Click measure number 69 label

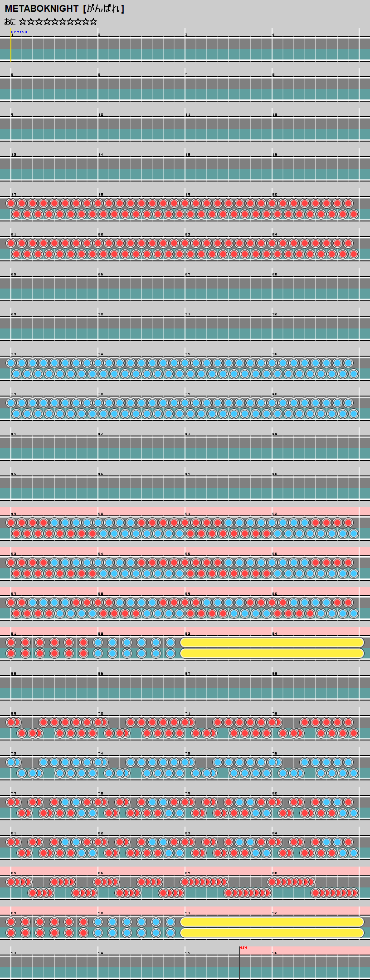pyautogui.click(x=14, y=714)
